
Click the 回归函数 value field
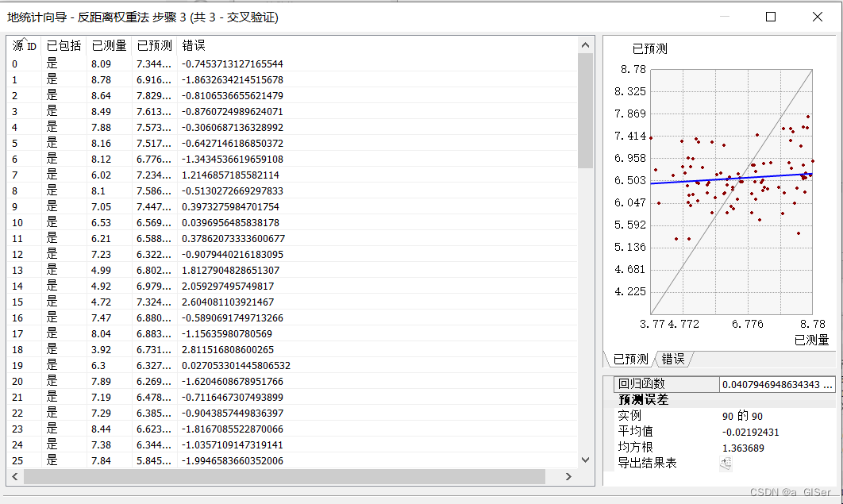777,384
